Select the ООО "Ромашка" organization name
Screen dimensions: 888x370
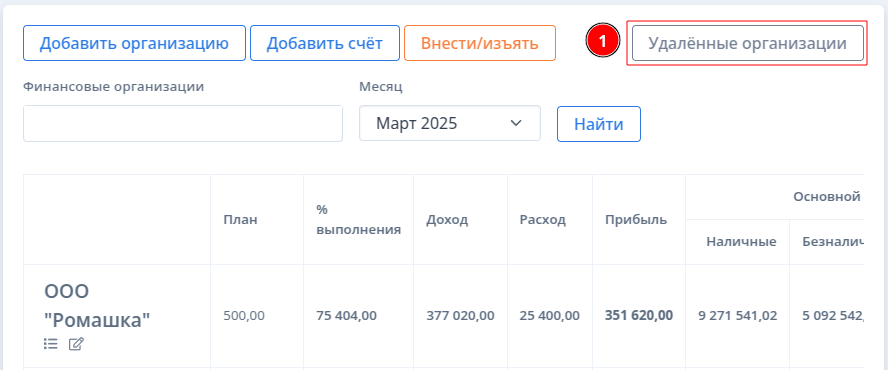coord(97,307)
